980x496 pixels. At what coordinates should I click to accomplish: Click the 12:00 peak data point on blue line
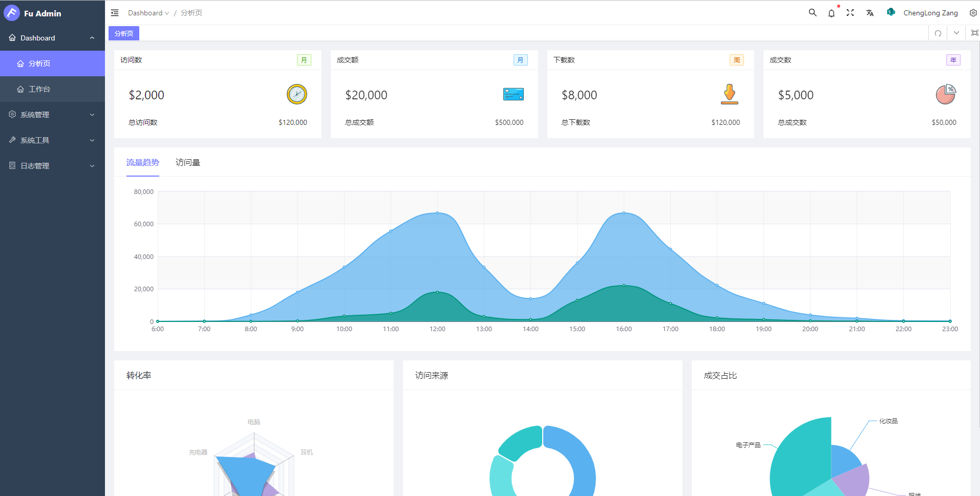click(437, 213)
